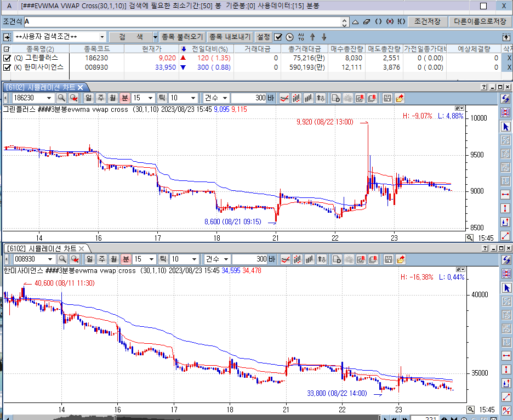Click the zoom magnifier at the upper chart's bottom-right
This screenshot has height=420, width=513.
pos(470,238)
